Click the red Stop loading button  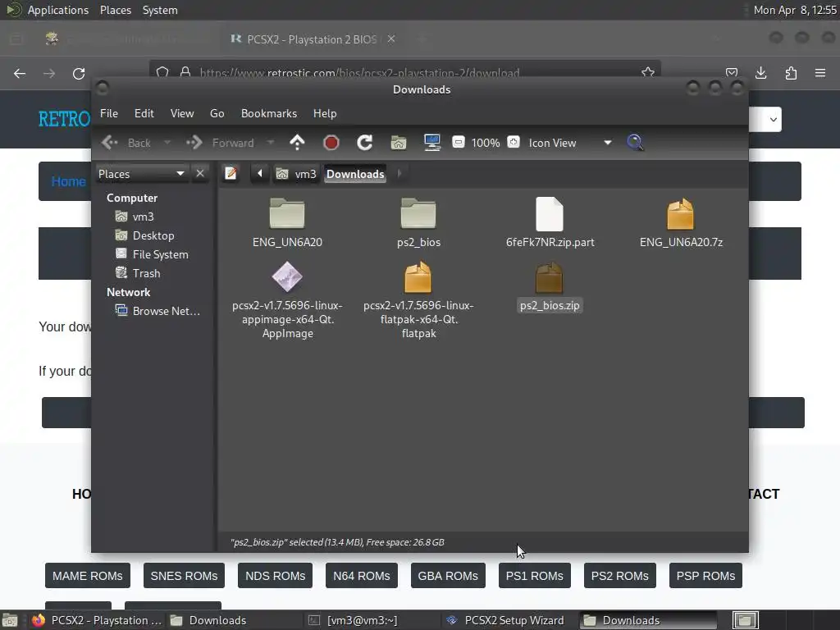tap(331, 143)
